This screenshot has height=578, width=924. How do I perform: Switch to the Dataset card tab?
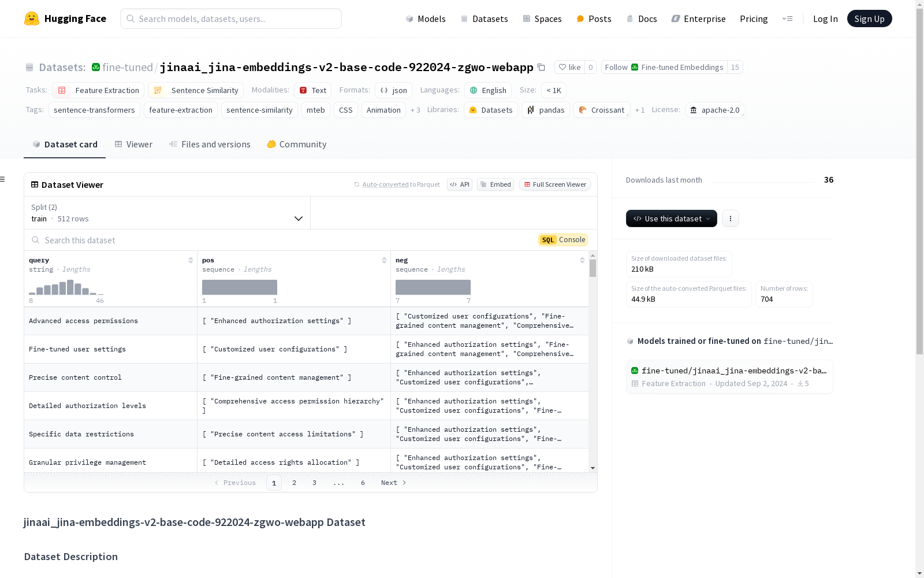65,144
